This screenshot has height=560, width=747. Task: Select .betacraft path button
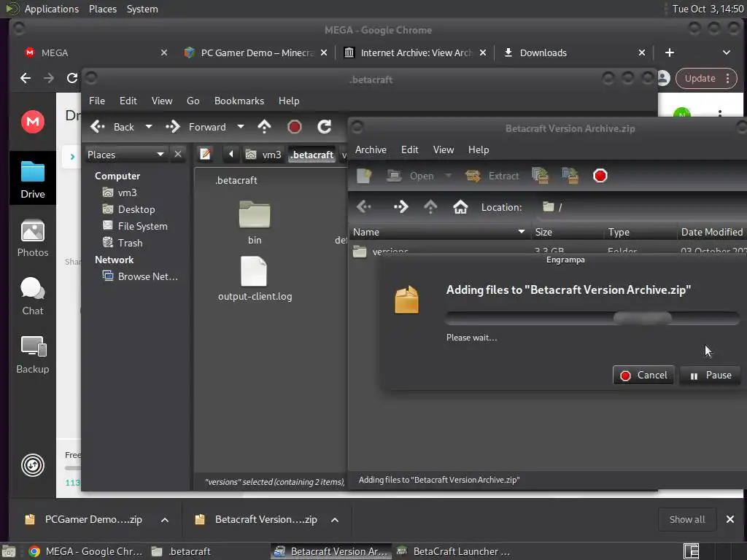click(x=312, y=155)
